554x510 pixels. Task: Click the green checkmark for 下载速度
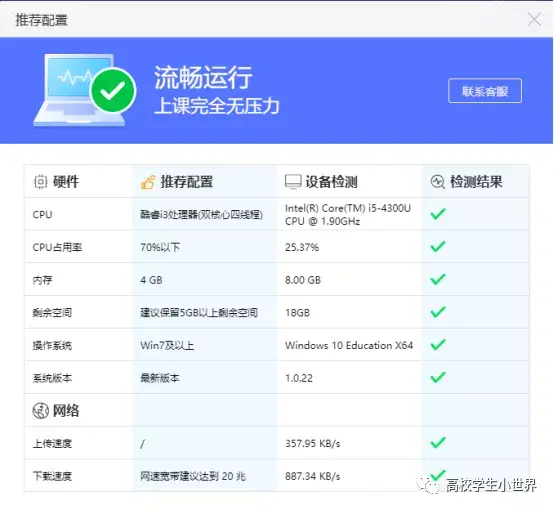click(438, 475)
